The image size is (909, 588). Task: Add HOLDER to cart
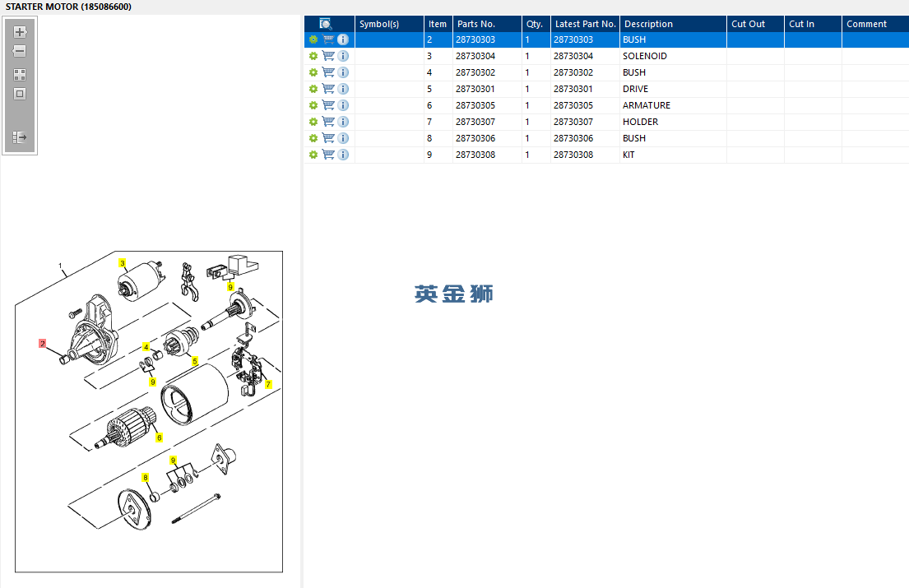[x=328, y=122]
